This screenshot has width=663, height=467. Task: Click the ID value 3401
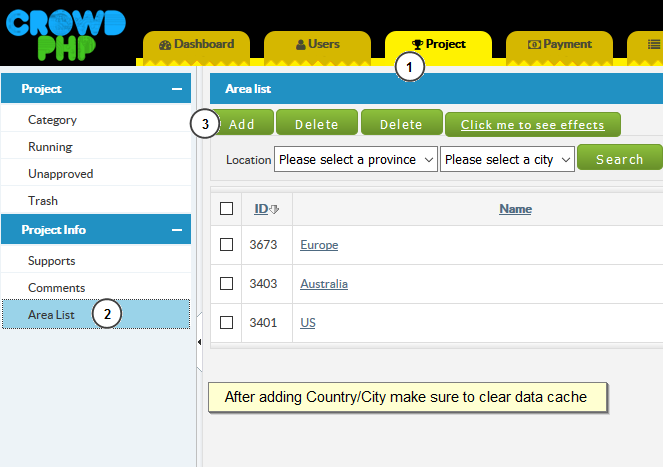[263, 323]
